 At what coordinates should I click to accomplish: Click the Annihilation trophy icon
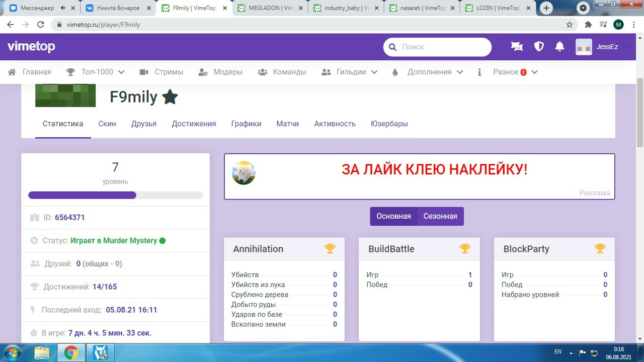(x=330, y=249)
